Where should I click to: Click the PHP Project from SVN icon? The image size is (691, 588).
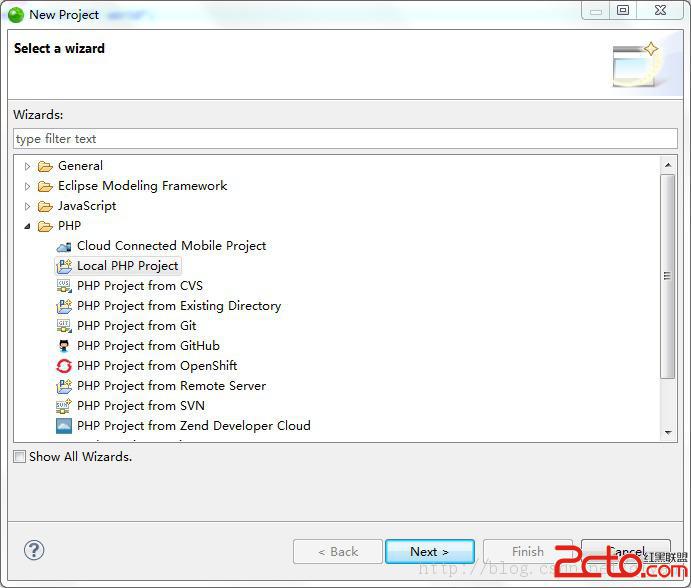pos(64,406)
